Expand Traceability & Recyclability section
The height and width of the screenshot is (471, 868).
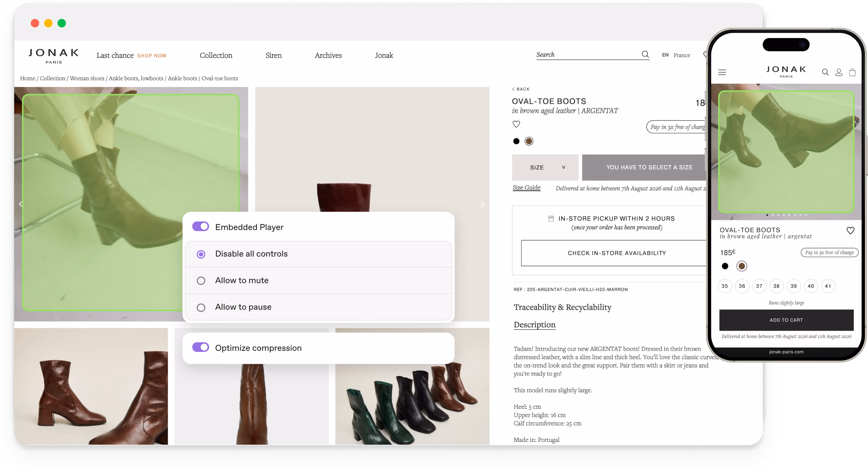(563, 307)
